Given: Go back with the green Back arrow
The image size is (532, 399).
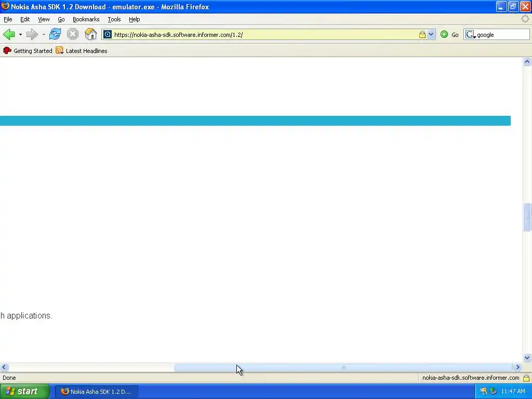Looking at the screenshot, I should click(9, 34).
